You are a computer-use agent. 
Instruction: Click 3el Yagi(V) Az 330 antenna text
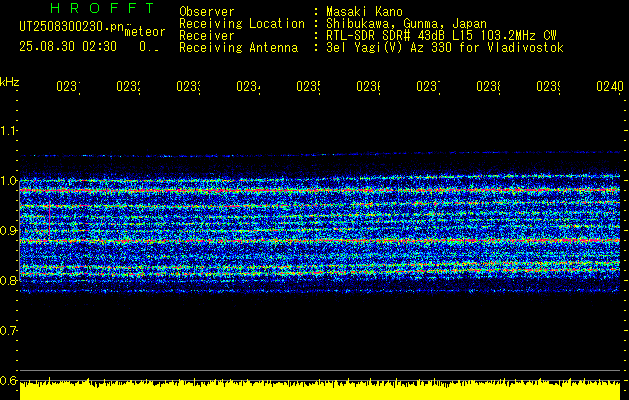tap(445, 47)
